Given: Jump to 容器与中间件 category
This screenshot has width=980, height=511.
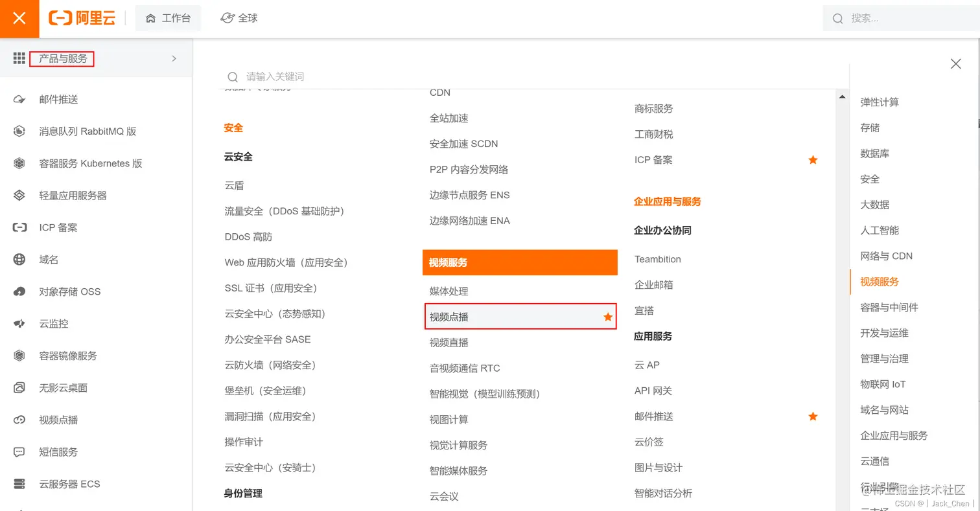Looking at the screenshot, I should (889, 307).
